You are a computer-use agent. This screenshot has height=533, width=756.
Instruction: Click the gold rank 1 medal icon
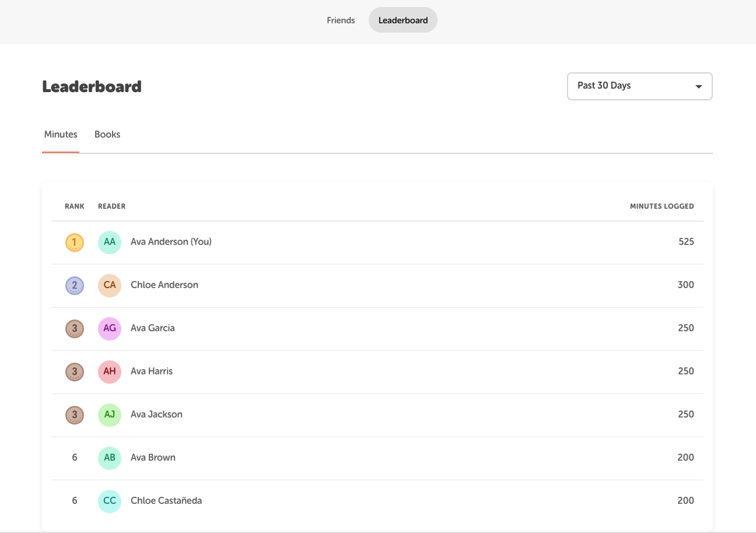(75, 242)
